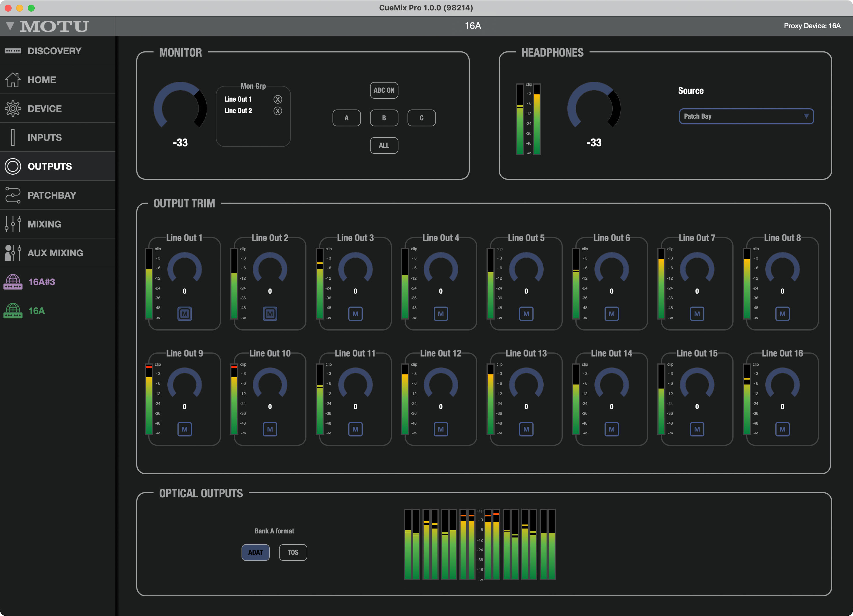Select Line Out 2 in Mon Grp list
The height and width of the screenshot is (616, 853).
(238, 111)
